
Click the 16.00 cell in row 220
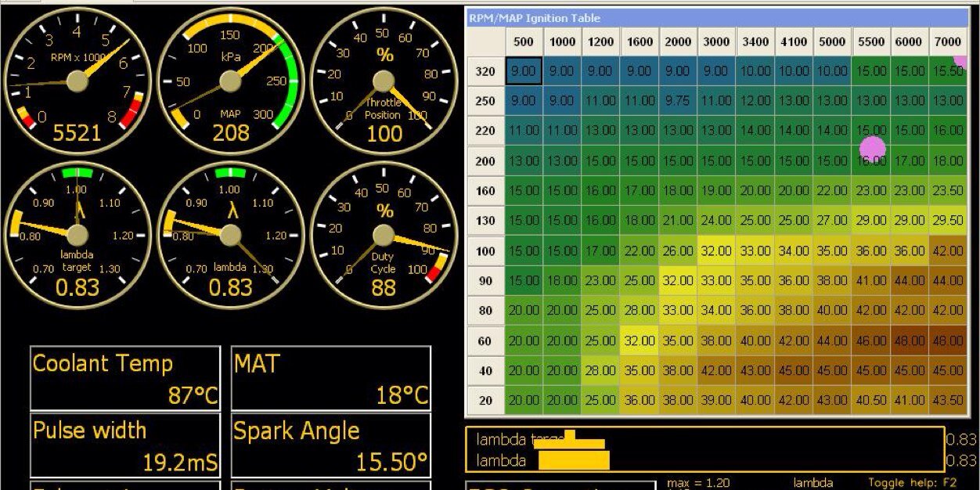(947, 131)
